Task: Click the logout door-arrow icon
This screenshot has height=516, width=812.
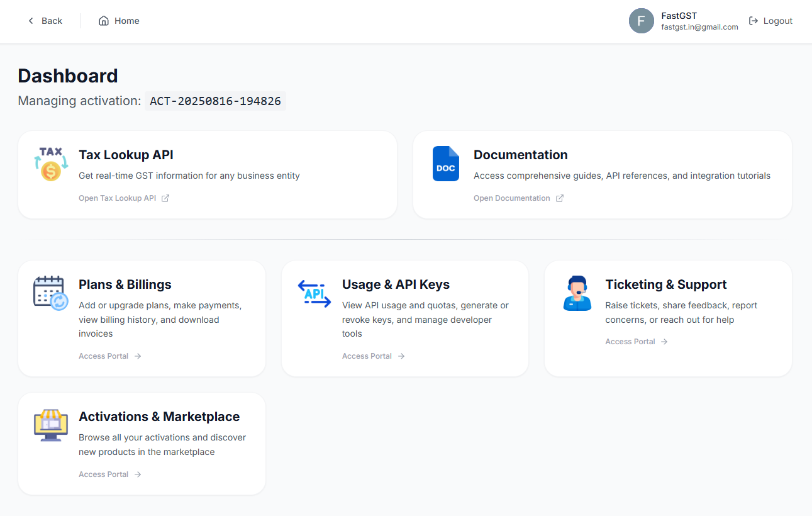Action: coord(754,21)
